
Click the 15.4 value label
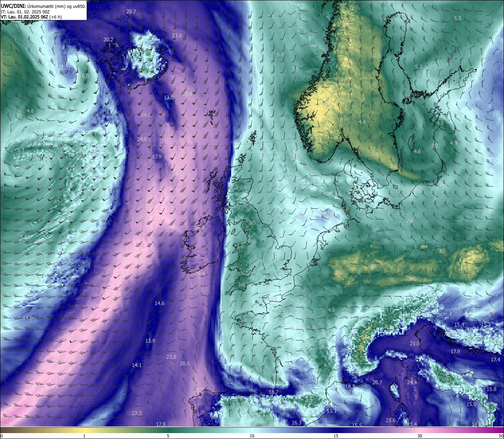tap(460, 324)
